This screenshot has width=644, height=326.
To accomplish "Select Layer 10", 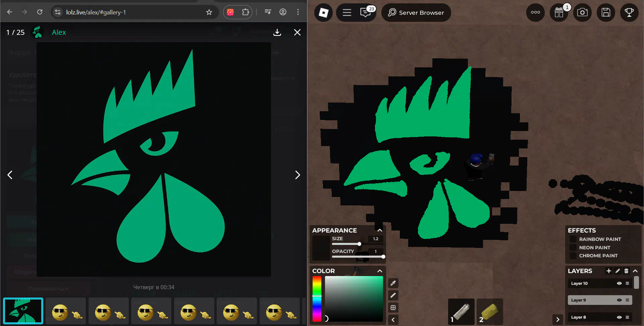I will tap(600, 283).
